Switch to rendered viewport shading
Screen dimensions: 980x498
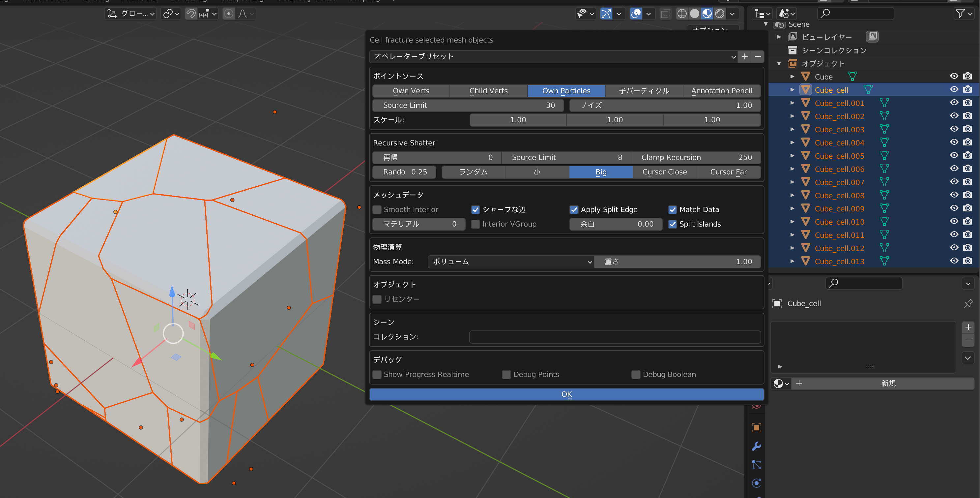tap(719, 14)
